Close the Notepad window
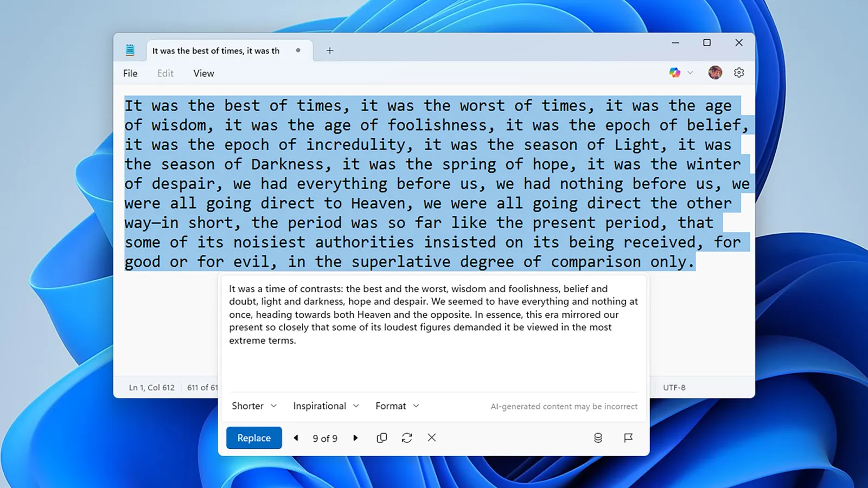 pos(739,43)
